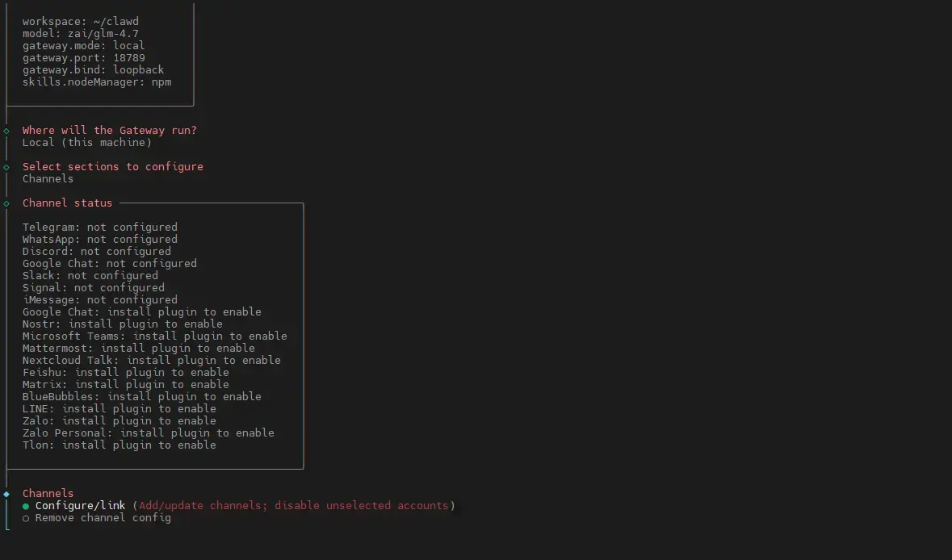Click the Telegram status line
Screen dimensions: 952x560
(99, 228)
